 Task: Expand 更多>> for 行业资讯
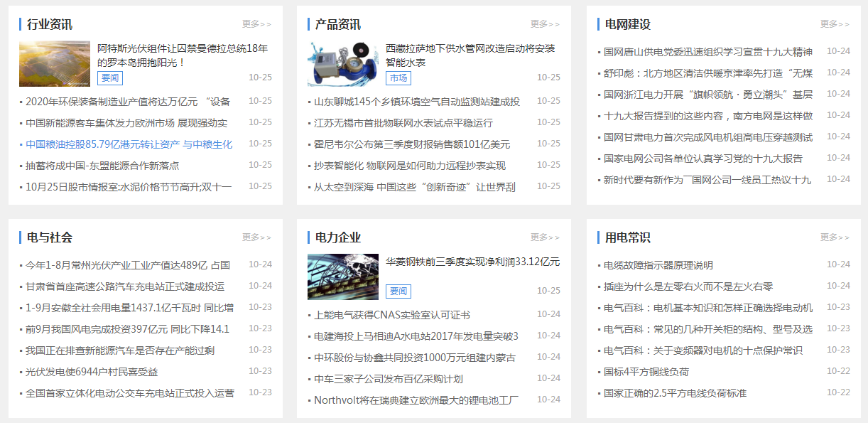coord(256,24)
